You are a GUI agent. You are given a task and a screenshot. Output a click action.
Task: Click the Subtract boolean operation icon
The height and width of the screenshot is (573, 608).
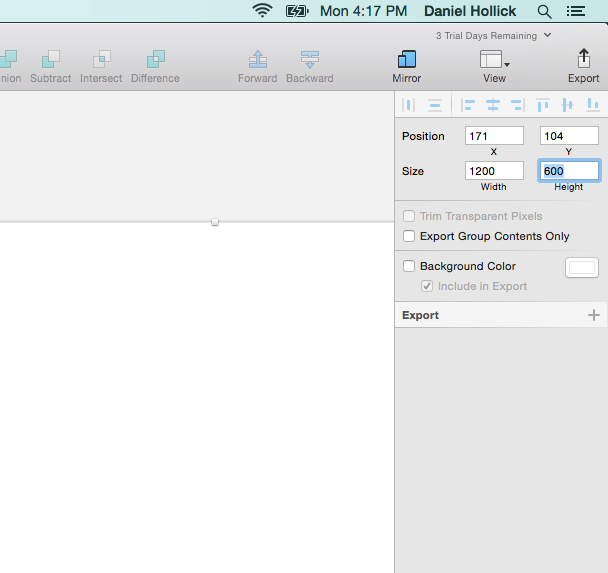tap(51, 59)
